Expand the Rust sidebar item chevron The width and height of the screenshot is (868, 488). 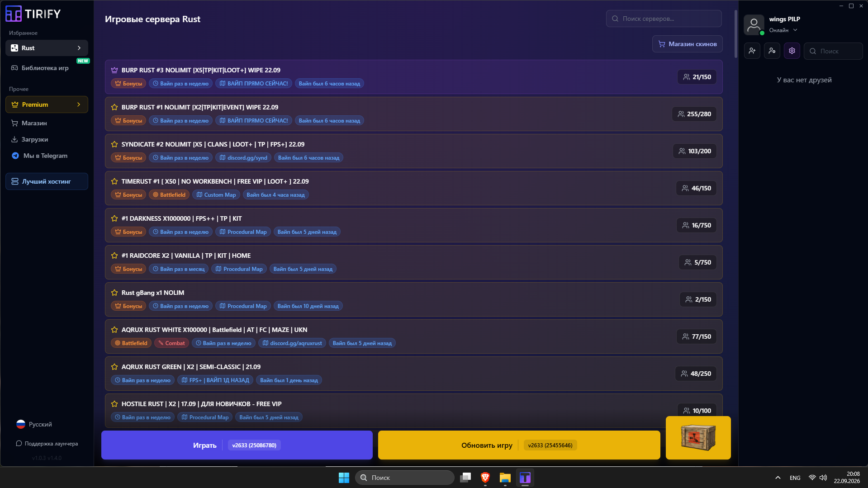79,48
